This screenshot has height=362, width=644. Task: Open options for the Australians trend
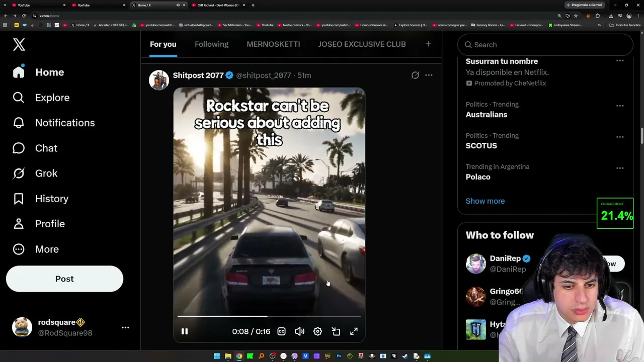[620, 106]
